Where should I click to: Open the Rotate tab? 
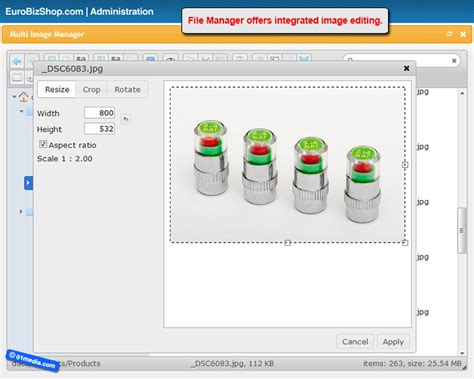click(x=127, y=89)
